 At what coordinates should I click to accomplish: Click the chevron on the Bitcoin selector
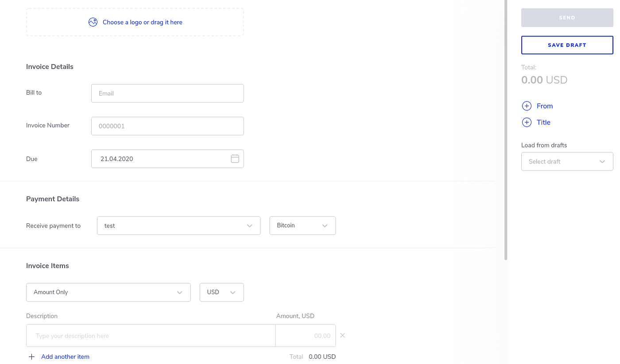[x=324, y=225]
